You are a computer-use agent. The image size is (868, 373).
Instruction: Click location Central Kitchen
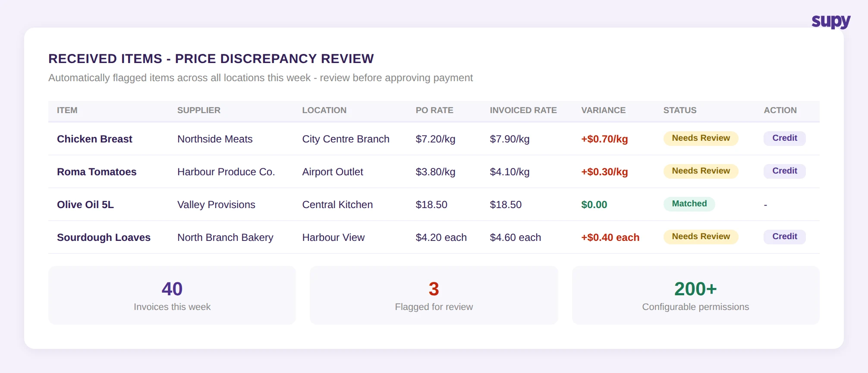click(x=337, y=205)
